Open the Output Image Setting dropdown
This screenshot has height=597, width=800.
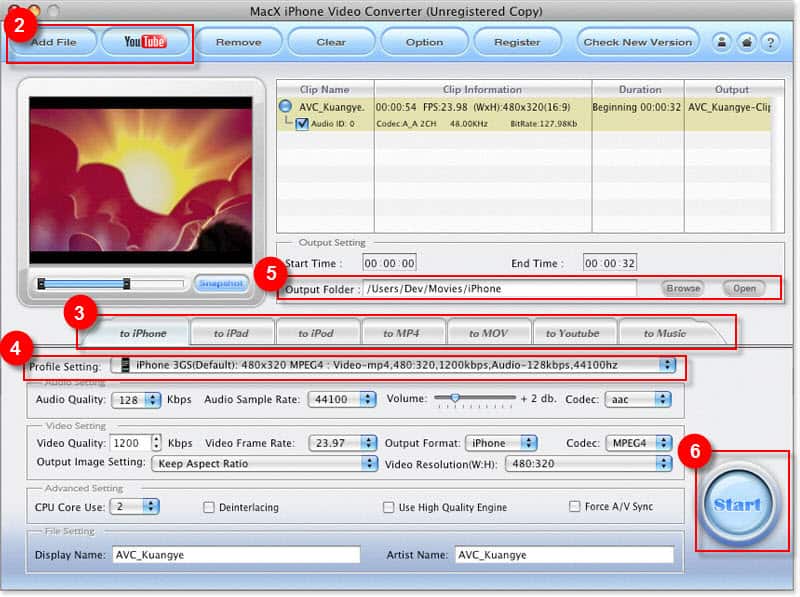tap(264, 463)
